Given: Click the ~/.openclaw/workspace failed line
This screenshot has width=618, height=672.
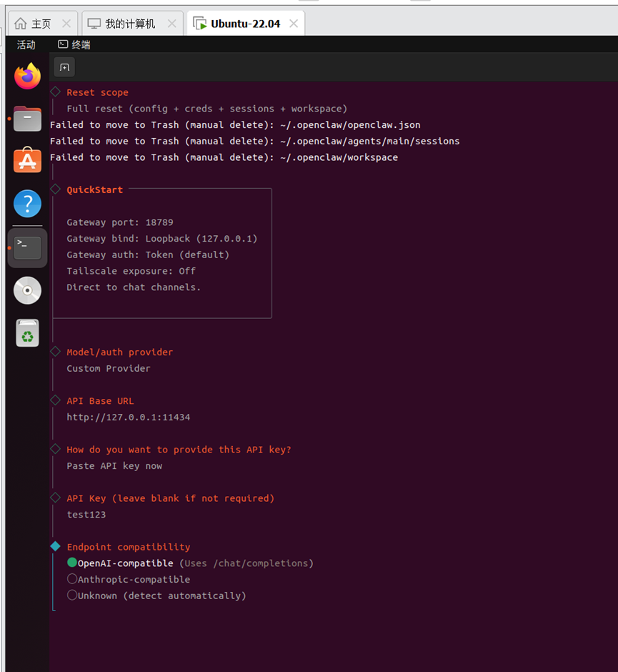Looking at the screenshot, I should point(224,158).
